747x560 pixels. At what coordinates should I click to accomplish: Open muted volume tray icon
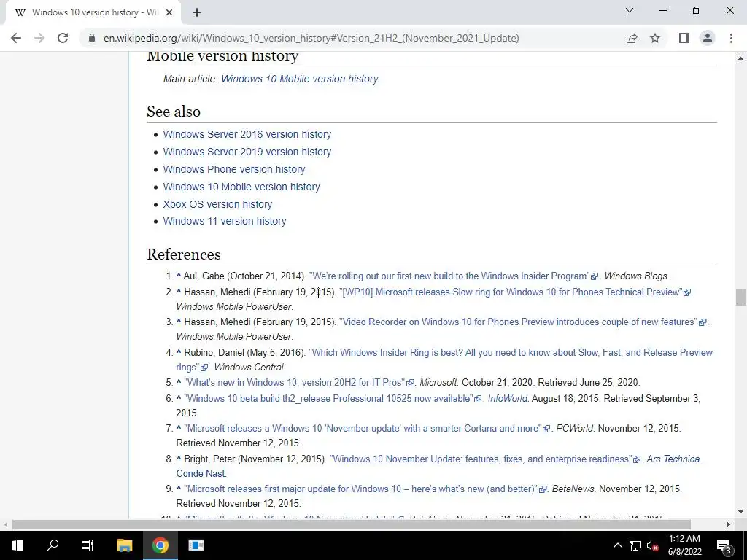[653, 545]
